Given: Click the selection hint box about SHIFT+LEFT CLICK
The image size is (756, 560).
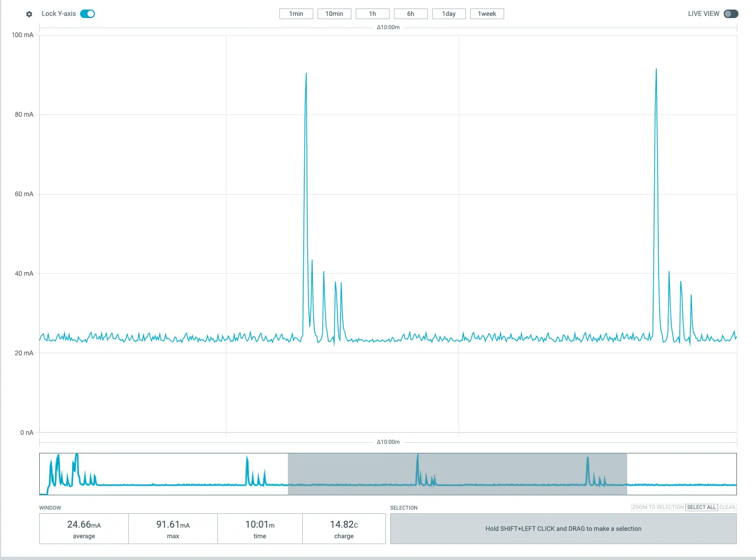Looking at the screenshot, I should pyautogui.click(x=563, y=529).
